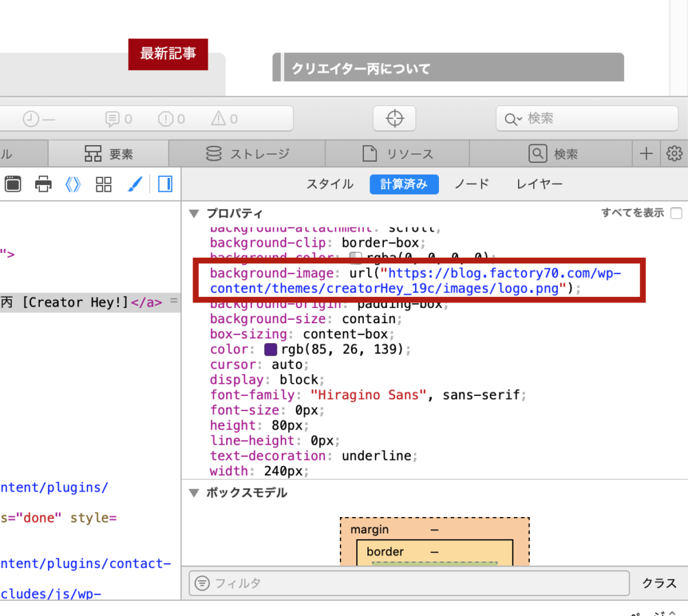Toggle the source code view icon
The height and width of the screenshot is (616, 688).
click(73, 184)
